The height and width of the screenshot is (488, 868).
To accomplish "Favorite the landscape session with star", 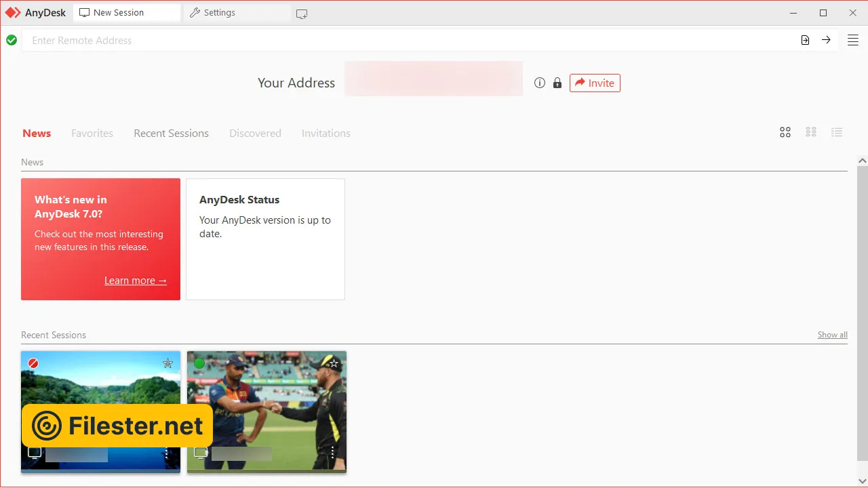I will pos(167,363).
